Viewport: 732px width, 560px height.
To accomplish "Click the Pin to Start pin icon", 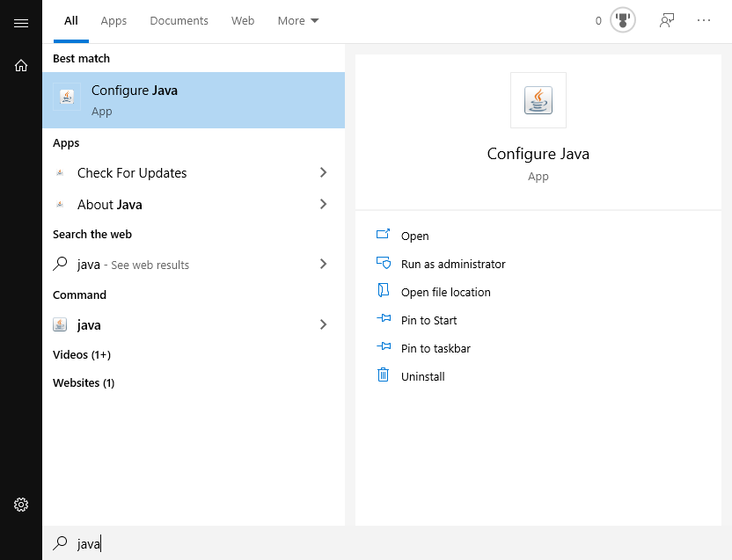I will click(x=384, y=318).
